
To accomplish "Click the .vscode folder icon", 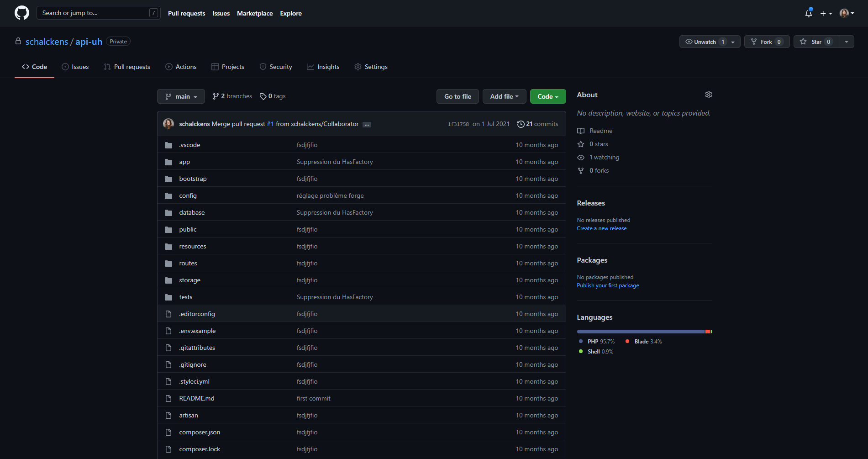I will click(x=168, y=145).
